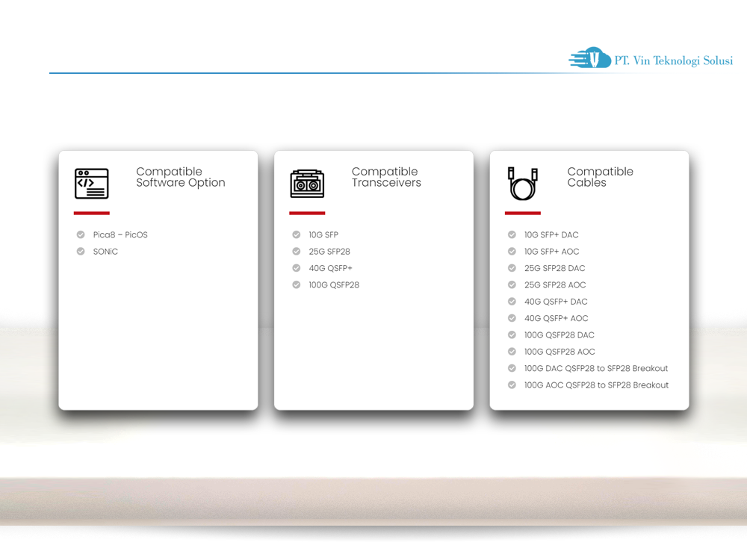Screen dimensions: 747x560
Task: Click the check icon beside 40G QSFP+ AOC
Action: pos(512,318)
